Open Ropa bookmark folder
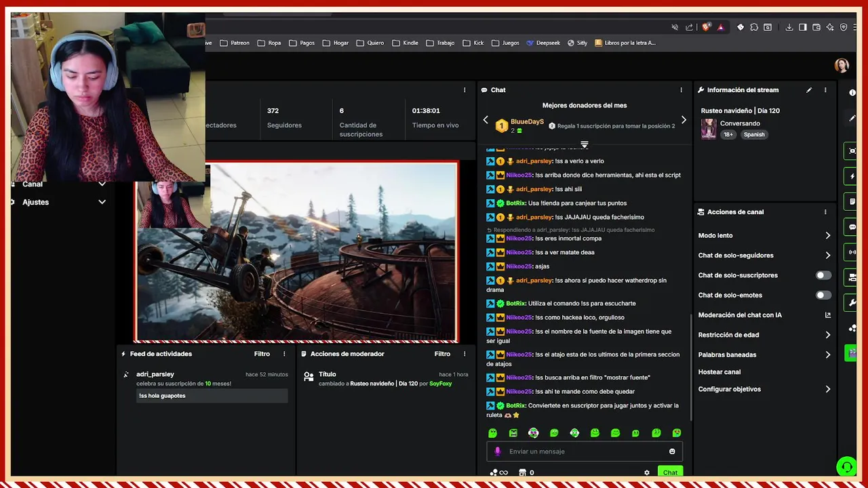 click(x=269, y=43)
